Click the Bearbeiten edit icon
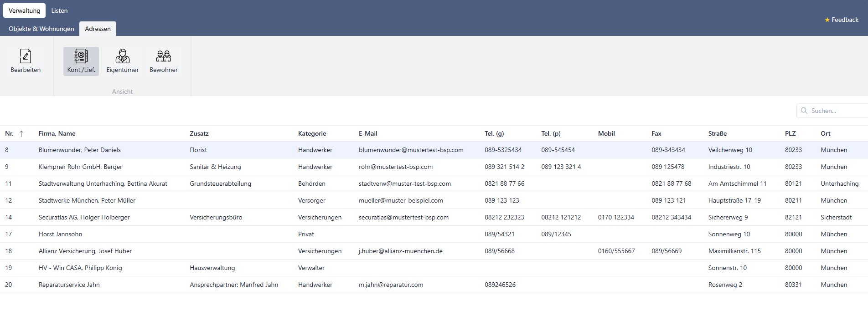 pyautogui.click(x=26, y=56)
